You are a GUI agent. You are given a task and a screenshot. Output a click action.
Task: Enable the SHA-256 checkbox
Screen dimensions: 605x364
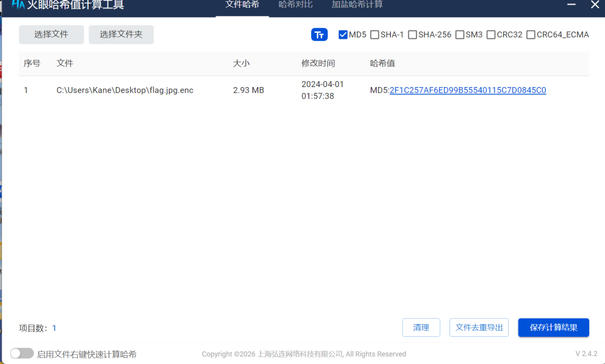tap(413, 34)
